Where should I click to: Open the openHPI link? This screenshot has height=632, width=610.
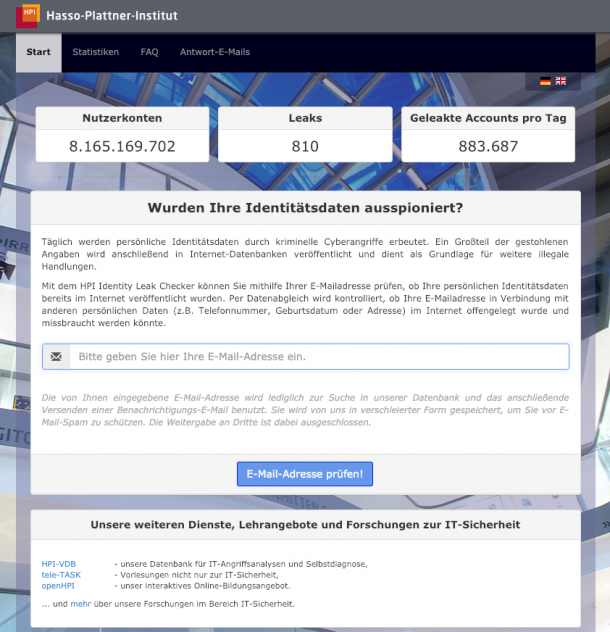[58, 586]
